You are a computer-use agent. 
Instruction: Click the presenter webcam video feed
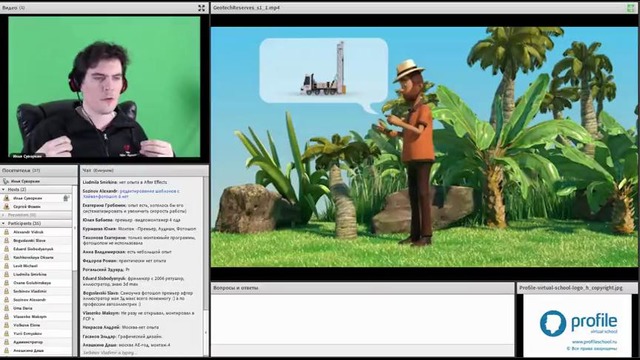[x=104, y=87]
